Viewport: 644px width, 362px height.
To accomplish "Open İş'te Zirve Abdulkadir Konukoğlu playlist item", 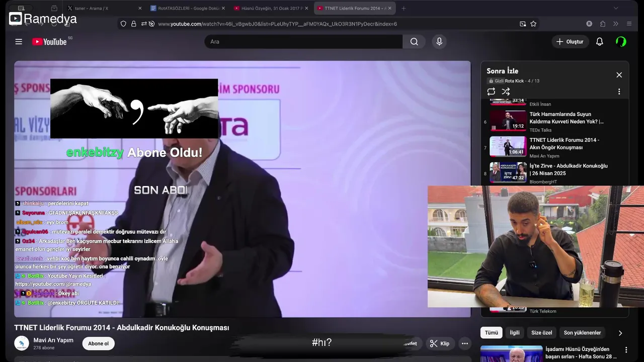I will tap(569, 169).
